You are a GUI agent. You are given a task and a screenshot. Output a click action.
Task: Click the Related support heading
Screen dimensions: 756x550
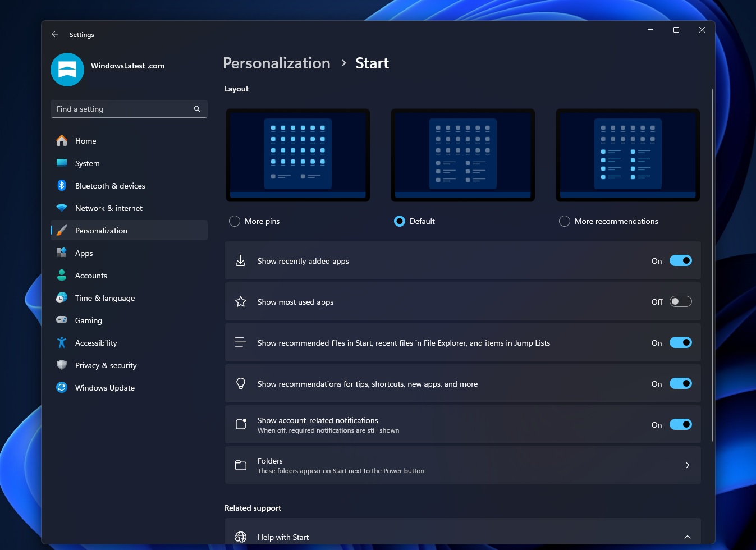253,508
